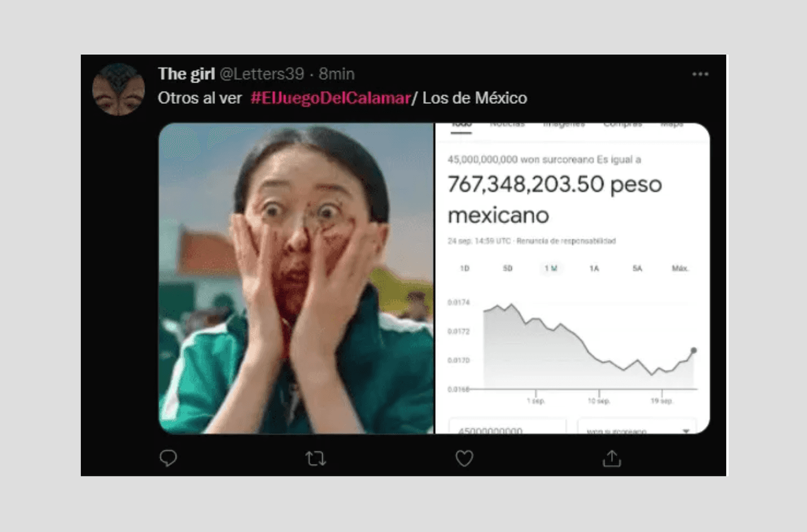Retweet the post using the retweet icon
Image resolution: width=807 pixels, height=532 pixels.
tap(316, 458)
